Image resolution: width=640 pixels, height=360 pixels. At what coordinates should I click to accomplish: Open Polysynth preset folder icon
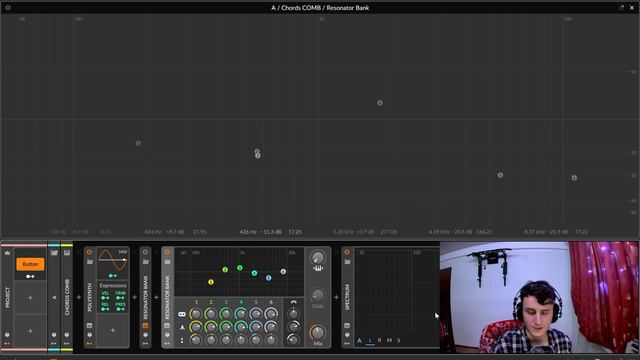pos(89,262)
